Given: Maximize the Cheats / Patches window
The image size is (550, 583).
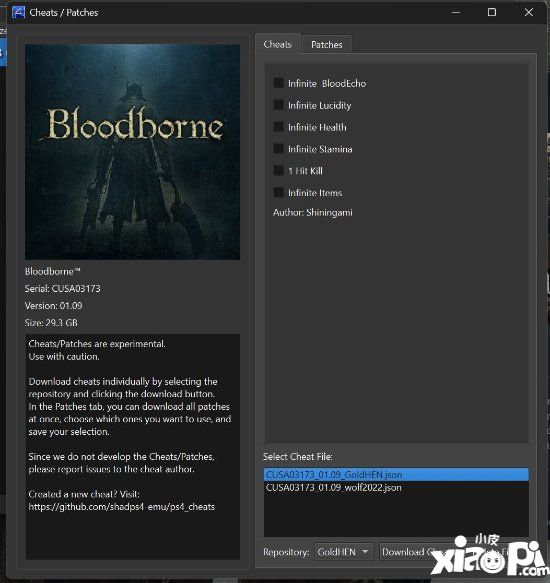Looking at the screenshot, I should point(492,12).
